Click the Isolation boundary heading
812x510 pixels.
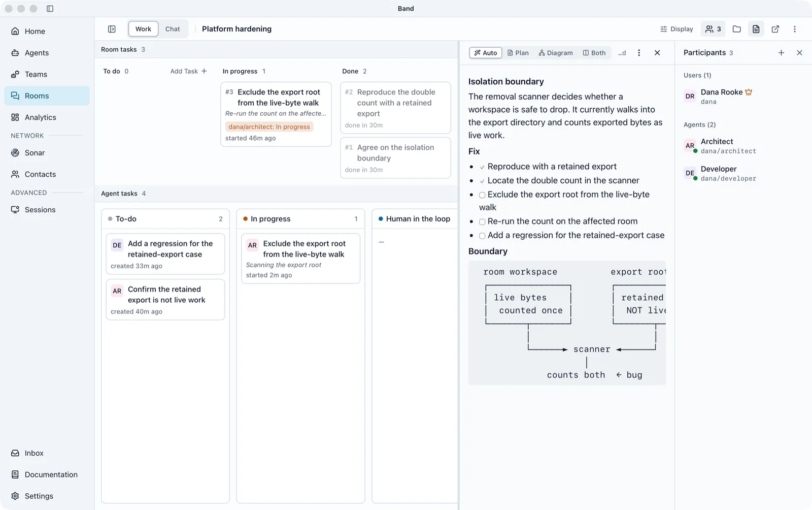(506, 82)
